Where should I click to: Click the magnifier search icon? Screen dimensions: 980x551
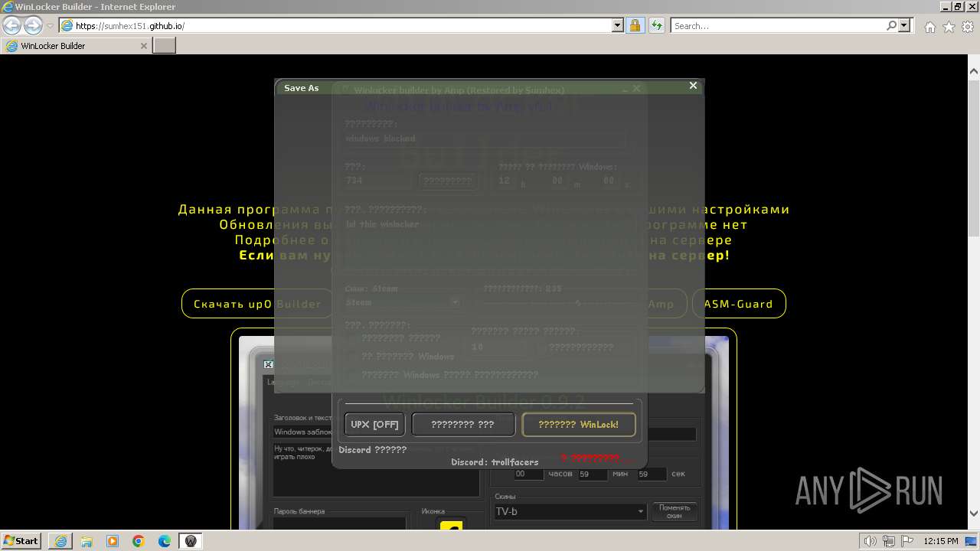[891, 25]
